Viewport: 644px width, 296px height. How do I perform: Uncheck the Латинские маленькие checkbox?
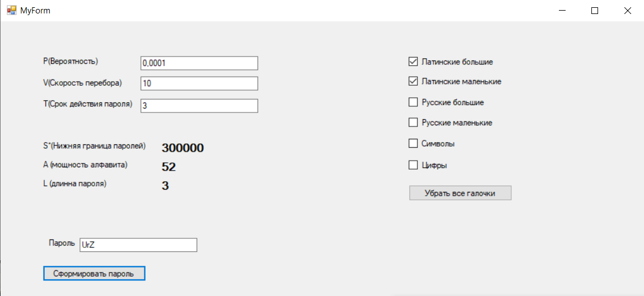click(413, 81)
